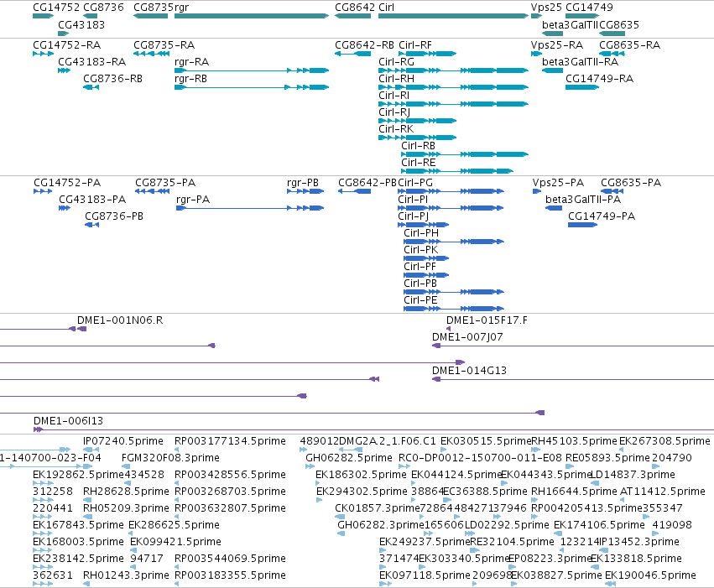The height and width of the screenshot is (588, 714).
Task: Select the Vps25-RA transcript label
Action: [557, 45]
